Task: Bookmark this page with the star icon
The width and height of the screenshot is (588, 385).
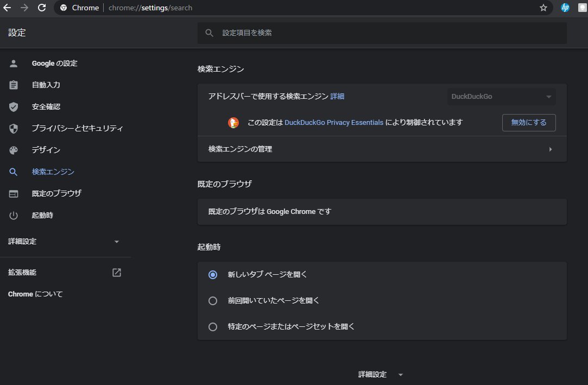Action: (x=543, y=8)
